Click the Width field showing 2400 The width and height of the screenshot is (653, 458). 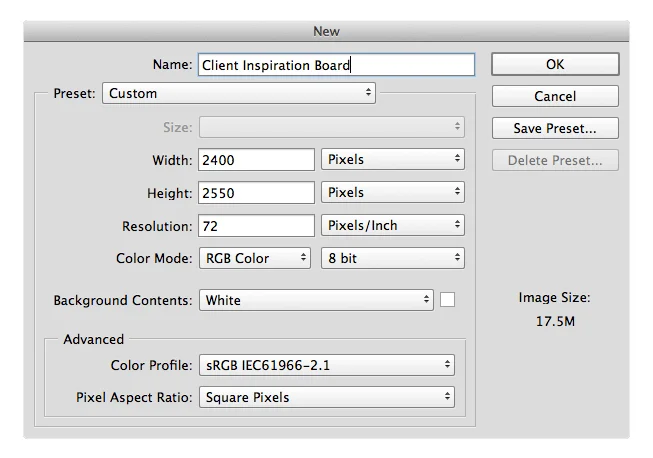pyautogui.click(x=256, y=160)
